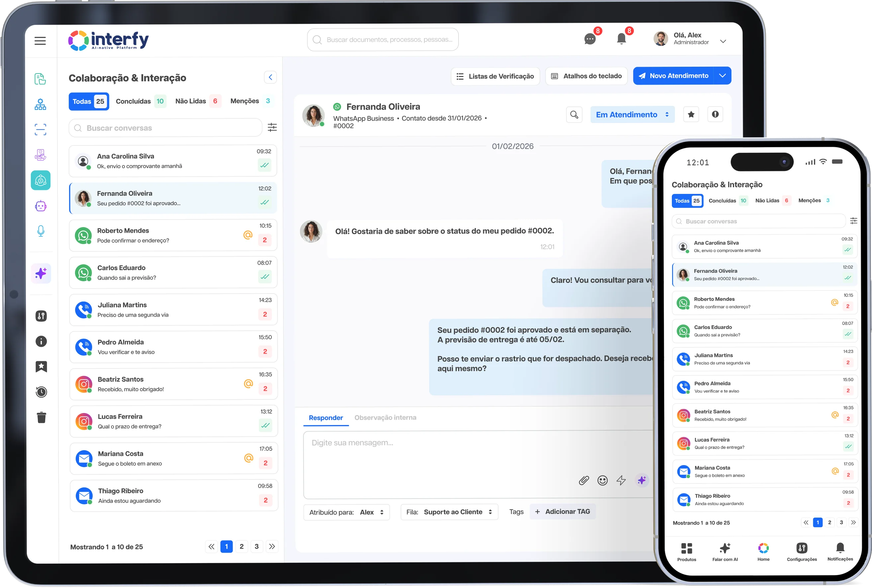872x588 pixels.
Task: Click the lightning quick-reply icon
Action: point(621,480)
